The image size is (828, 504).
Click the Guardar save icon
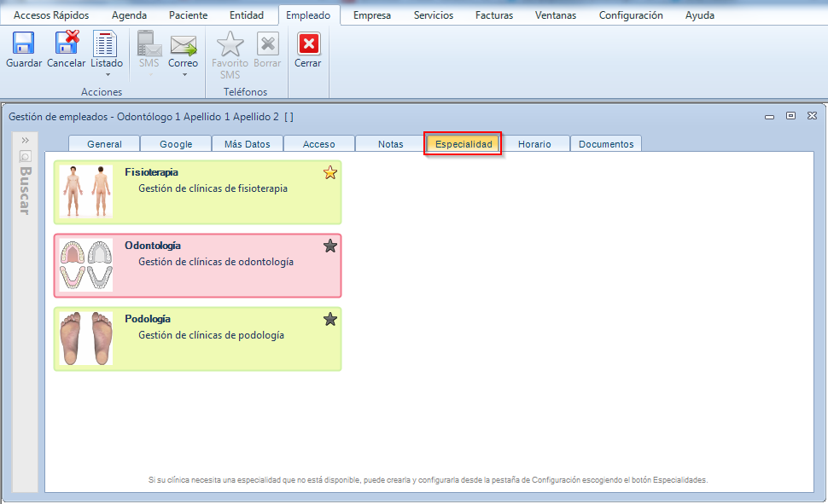(23, 44)
